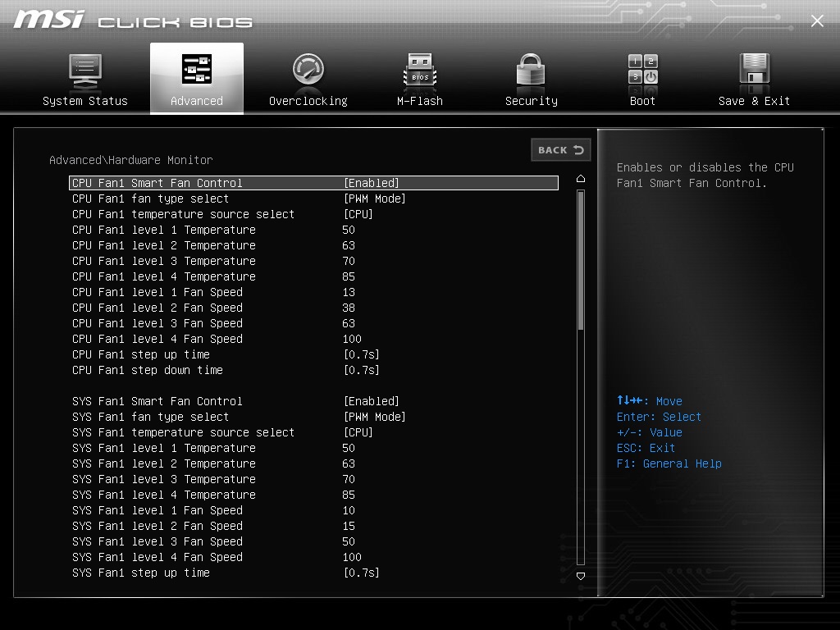The height and width of the screenshot is (630, 840).
Task: Open the Overclocking gauge icon
Action: (x=308, y=69)
